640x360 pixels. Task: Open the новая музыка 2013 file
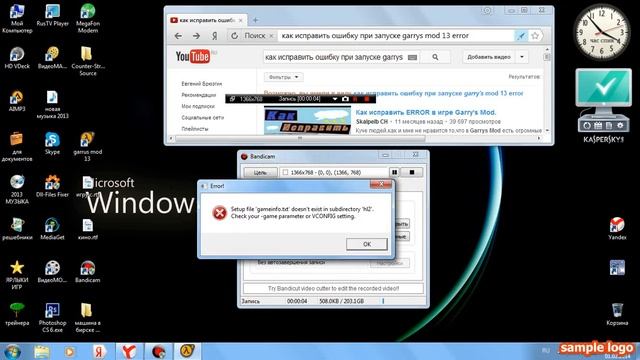52,104
